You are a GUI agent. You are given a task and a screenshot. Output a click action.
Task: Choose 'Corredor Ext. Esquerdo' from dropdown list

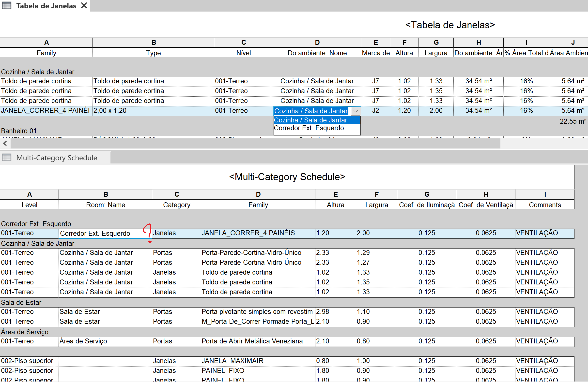point(317,128)
